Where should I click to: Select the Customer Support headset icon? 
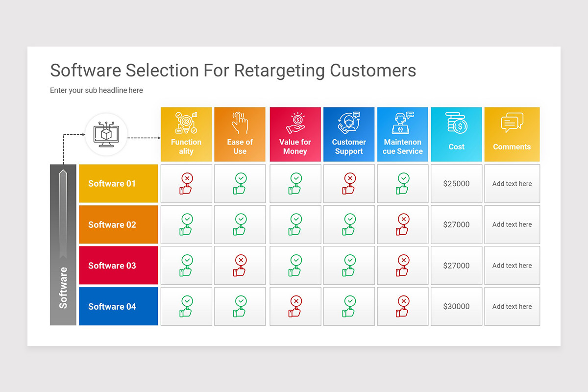pos(349,123)
